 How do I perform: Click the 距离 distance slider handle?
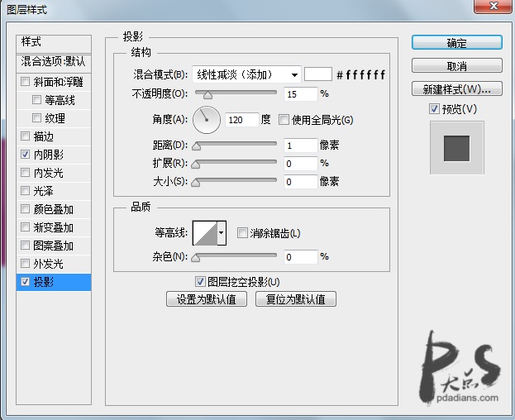[x=196, y=146]
